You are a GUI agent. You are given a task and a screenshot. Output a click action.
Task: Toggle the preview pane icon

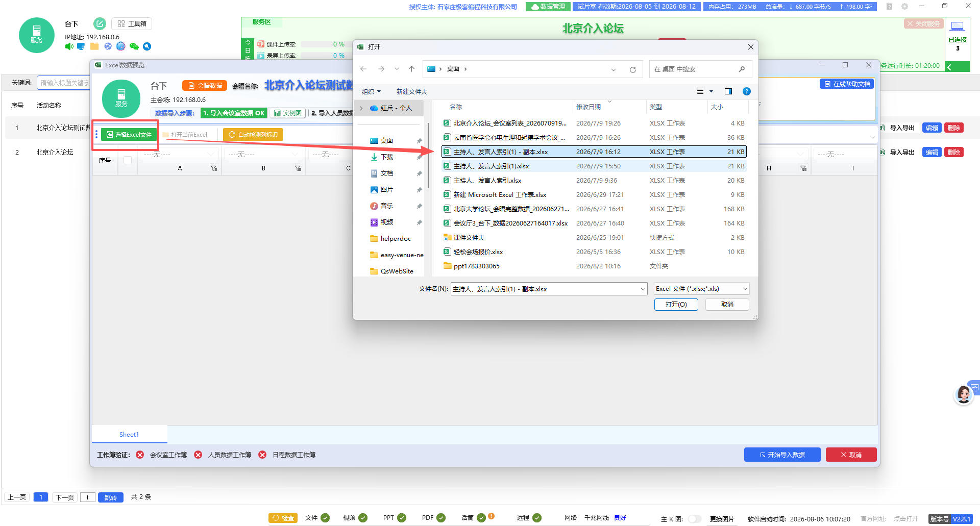tap(728, 91)
